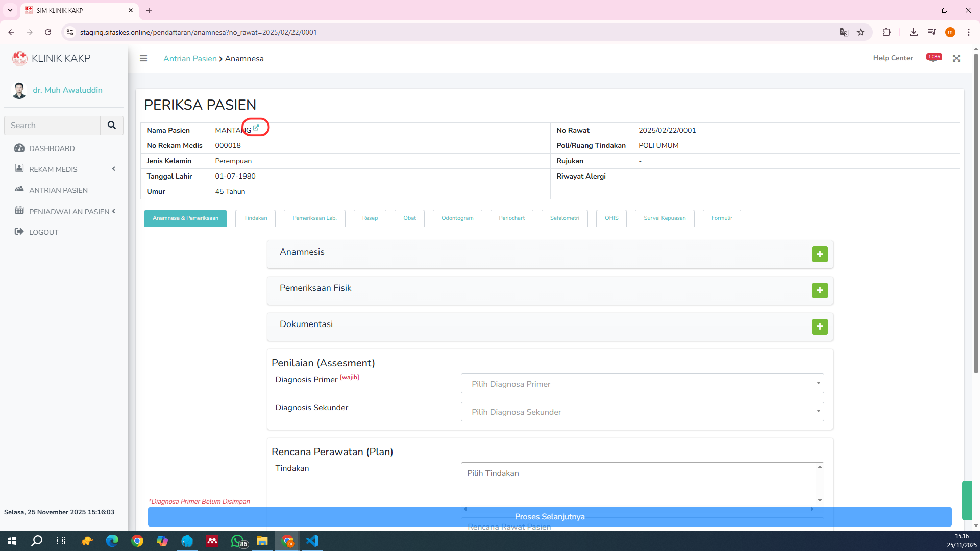The image size is (980, 551).
Task: Click the sidebar search magnifier button
Action: pos(112,125)
